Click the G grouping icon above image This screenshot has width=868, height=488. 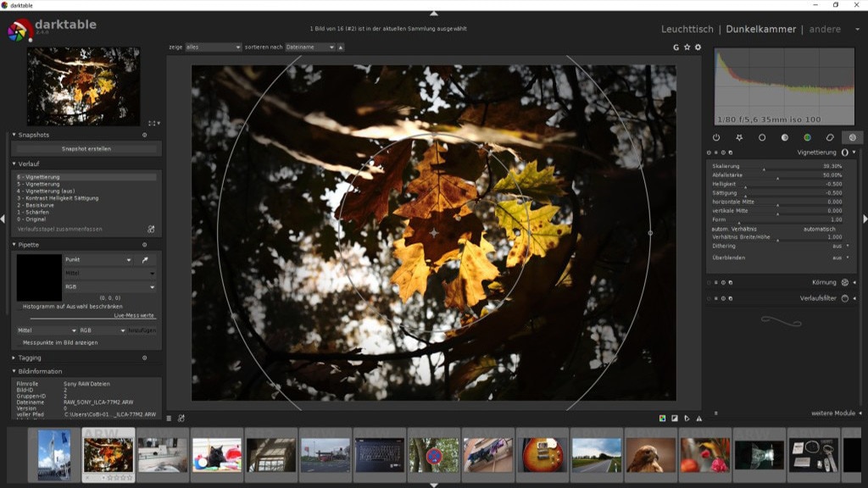tap(676, 47)
